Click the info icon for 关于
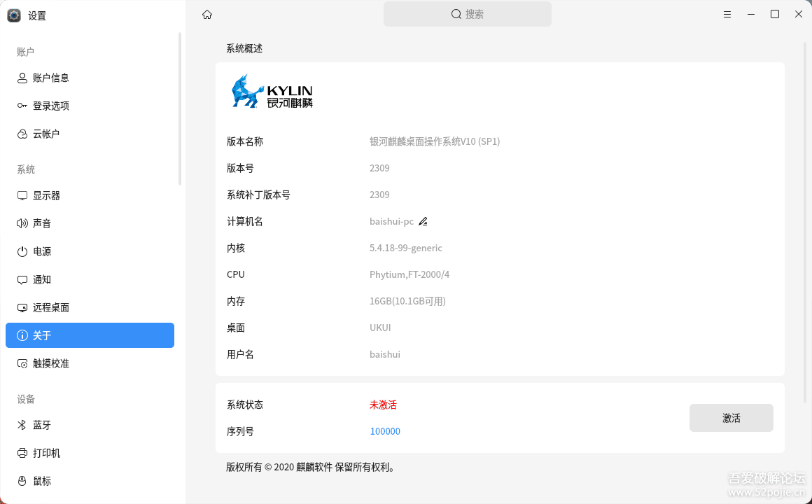 [22, 336]
